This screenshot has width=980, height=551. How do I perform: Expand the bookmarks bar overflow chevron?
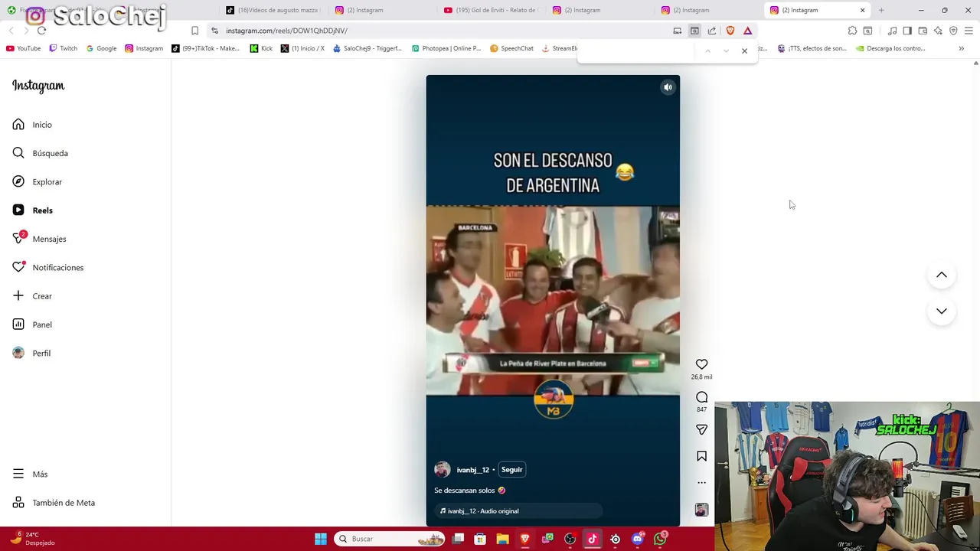(x=961, y=48)
